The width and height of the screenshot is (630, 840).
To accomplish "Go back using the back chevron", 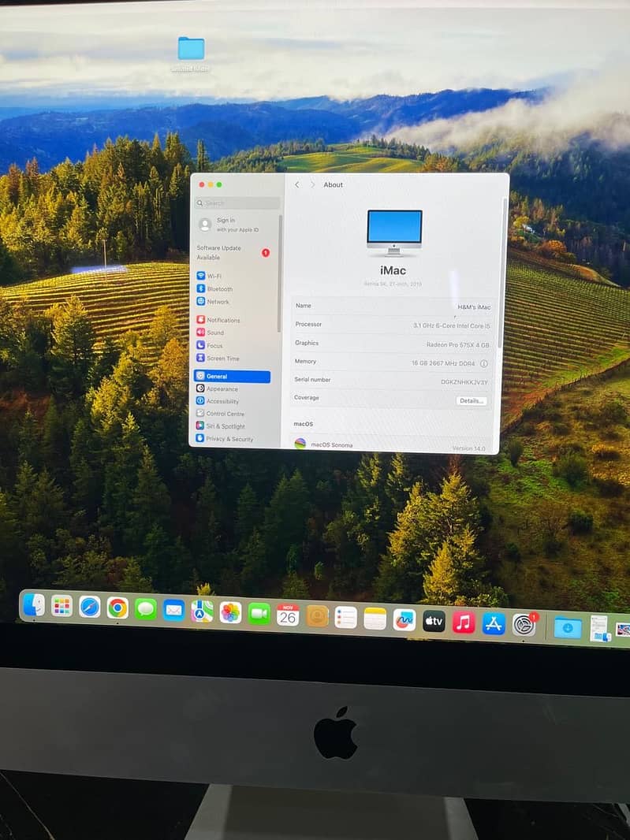I will pyautogui.click(x=297, y=185).
